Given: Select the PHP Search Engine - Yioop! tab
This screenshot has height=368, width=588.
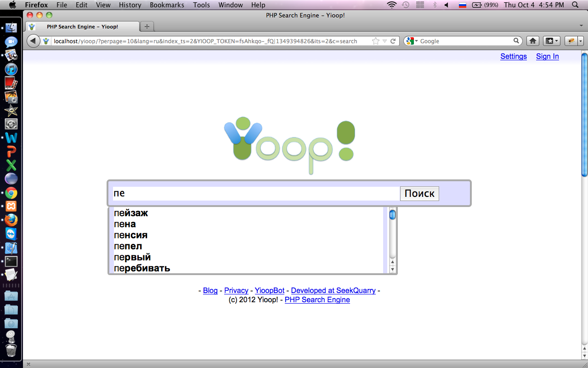Looking at the screenshot, I should [x=82, y=27].
